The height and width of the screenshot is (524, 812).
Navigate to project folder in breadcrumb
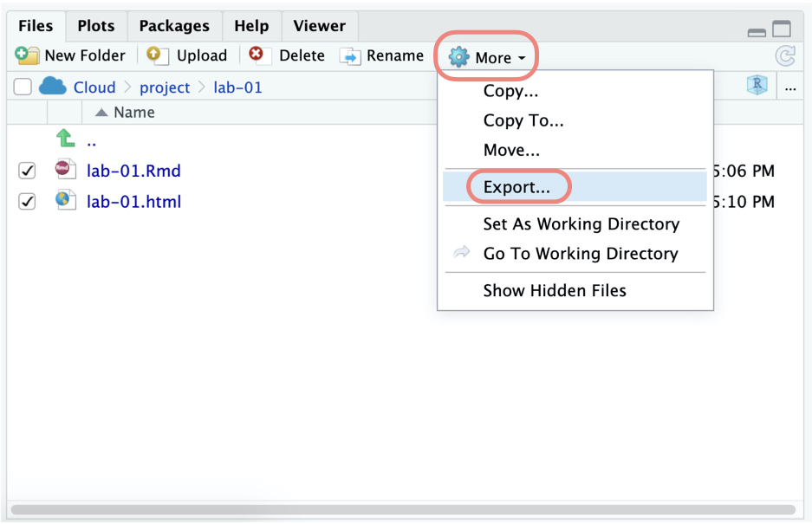point(165,87)
